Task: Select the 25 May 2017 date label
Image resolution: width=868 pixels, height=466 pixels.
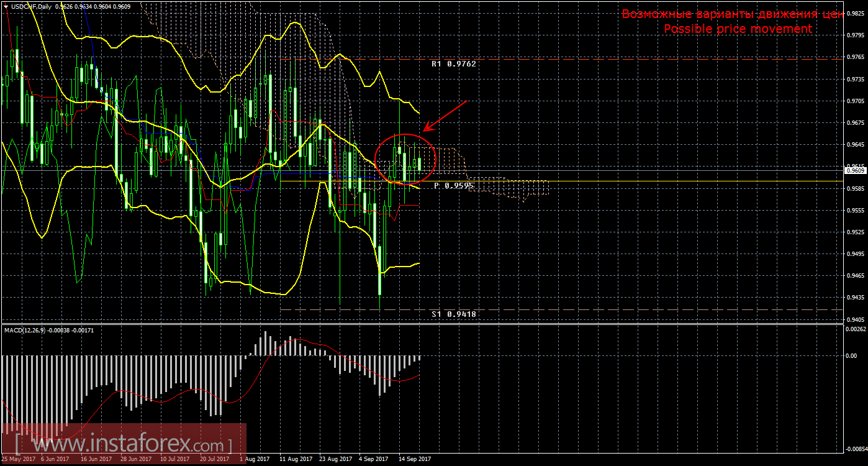Action: click(x=17, y=459)
